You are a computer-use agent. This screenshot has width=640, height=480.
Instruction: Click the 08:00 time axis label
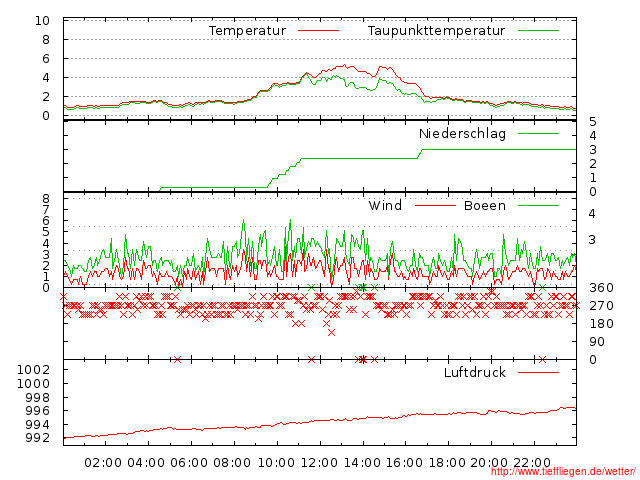pos(232,463)
